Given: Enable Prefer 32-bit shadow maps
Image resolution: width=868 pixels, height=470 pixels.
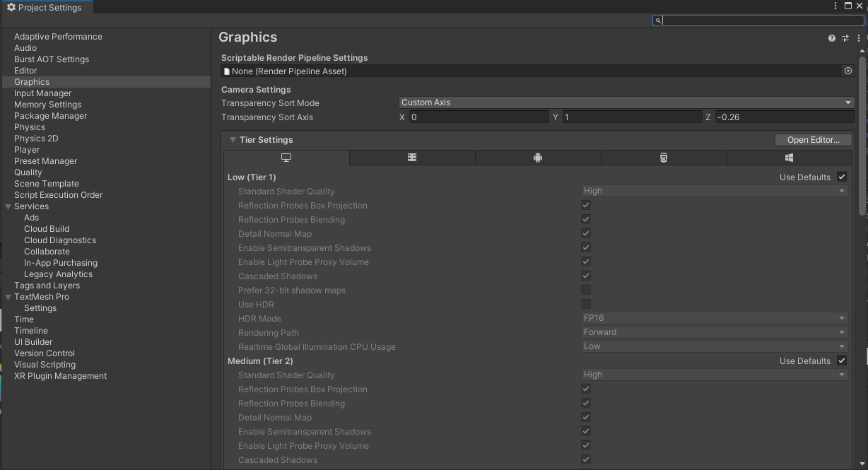Looking at the screenshot, I should click(586, 290).
